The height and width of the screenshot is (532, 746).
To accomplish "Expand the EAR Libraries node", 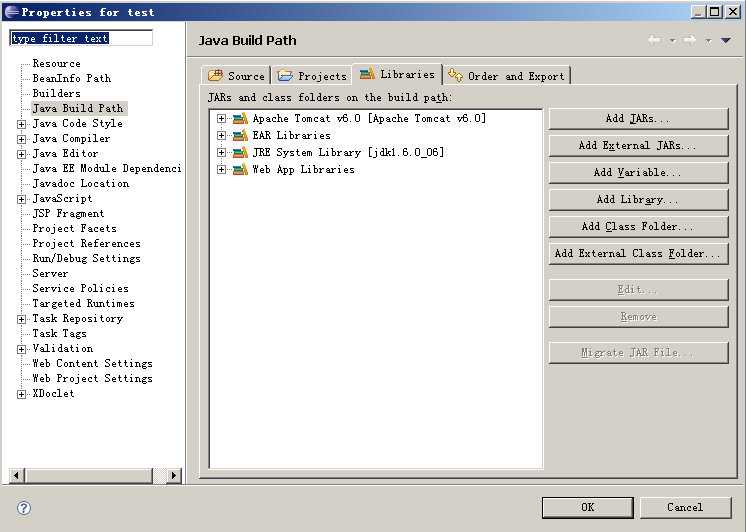I will point(221,136).
